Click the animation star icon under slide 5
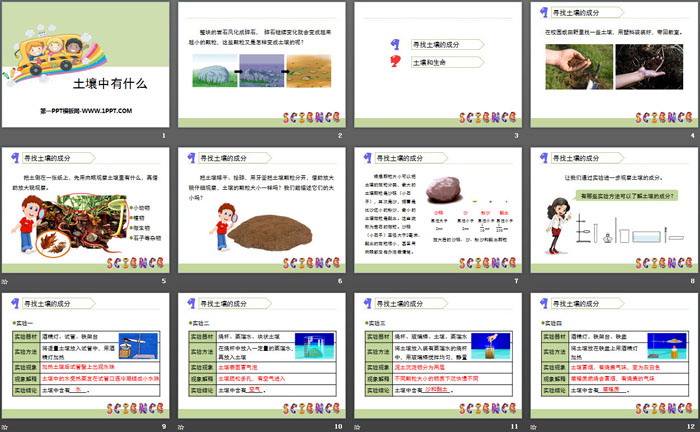 [x=4, y=282]
